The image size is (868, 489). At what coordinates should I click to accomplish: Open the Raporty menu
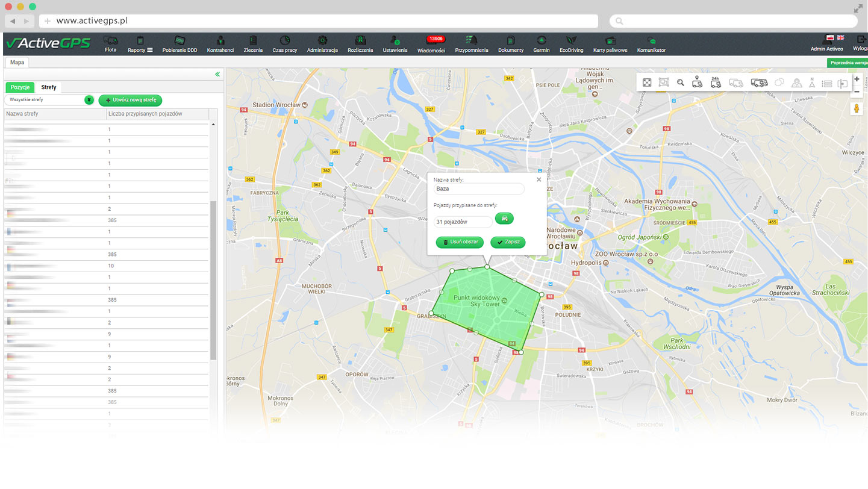pyautogui.click(x=140, y=43)
